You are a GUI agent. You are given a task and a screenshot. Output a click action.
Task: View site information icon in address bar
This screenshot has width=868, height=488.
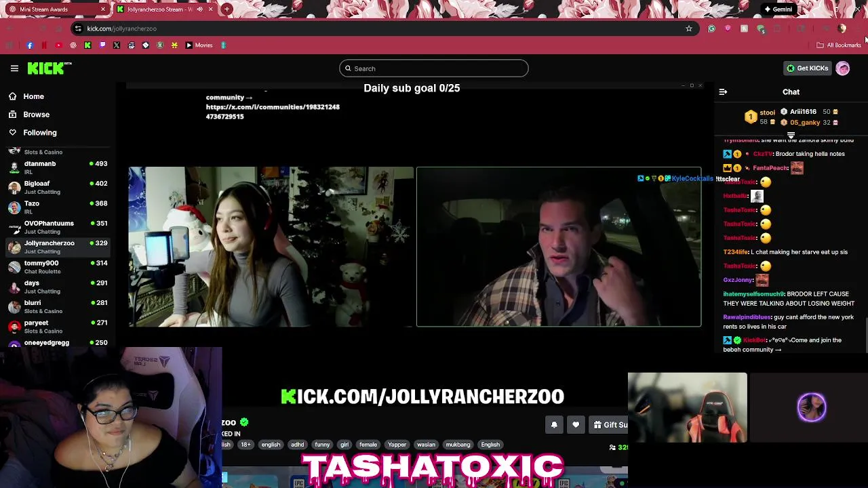click(x=78, y=28)
